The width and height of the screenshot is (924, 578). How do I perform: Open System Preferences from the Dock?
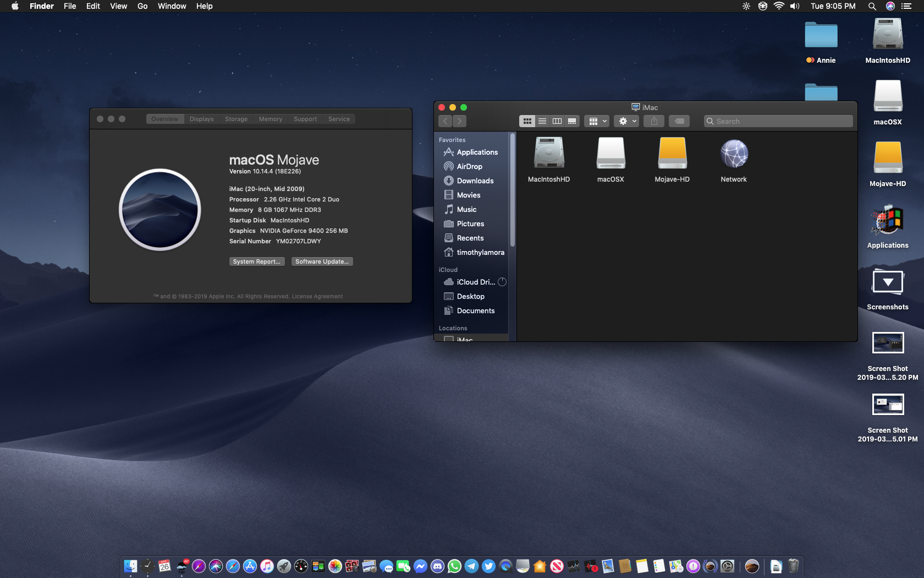[727, 566]
